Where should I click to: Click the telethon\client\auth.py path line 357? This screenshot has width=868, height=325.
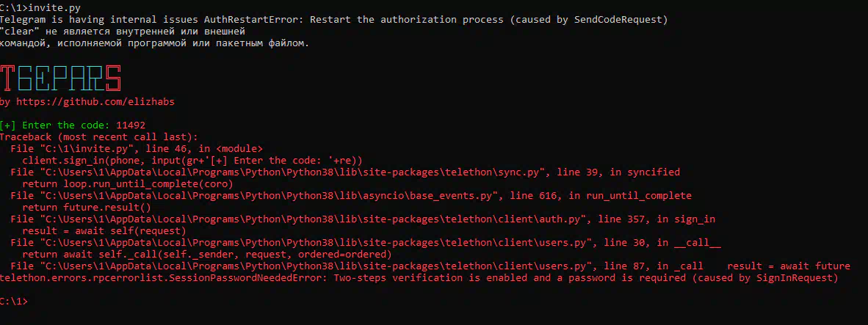tap(363, 219)
